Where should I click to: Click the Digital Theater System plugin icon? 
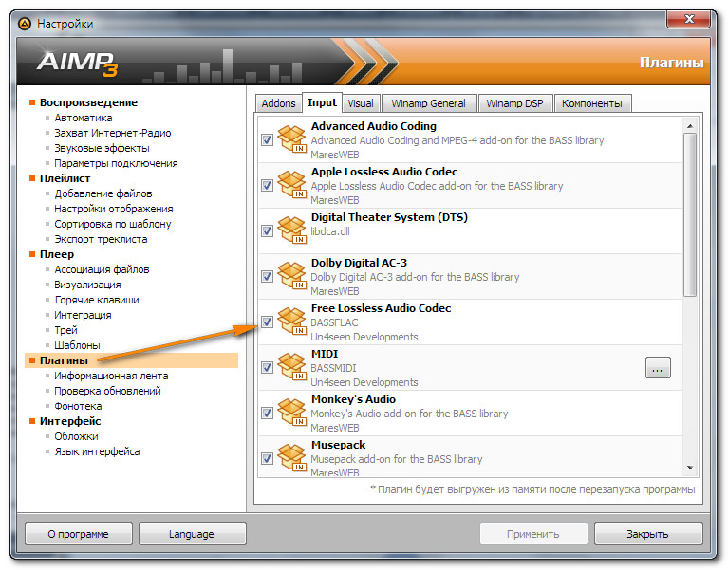point(292,230)
